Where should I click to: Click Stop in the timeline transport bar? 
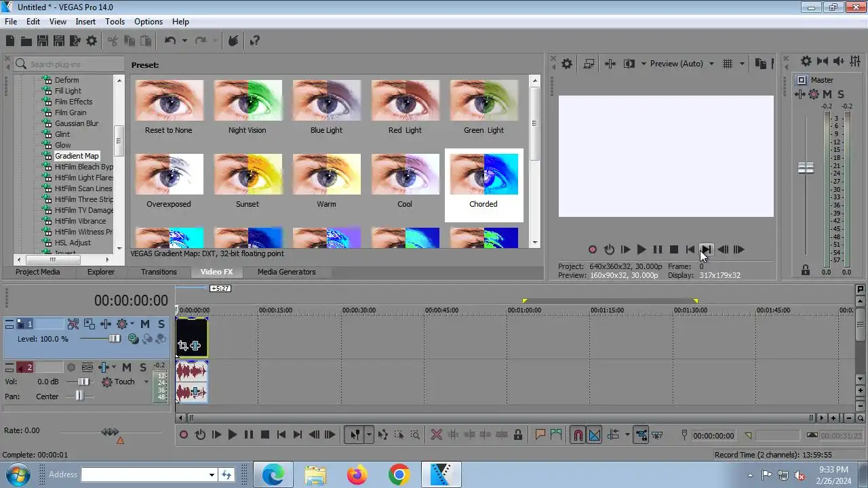(x=265, y=435)
